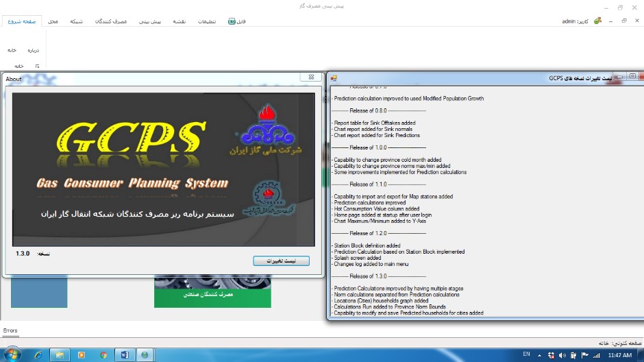Open the نقشه ribbon tab
This screenshot has height=362, width=644.
point(179,21)
